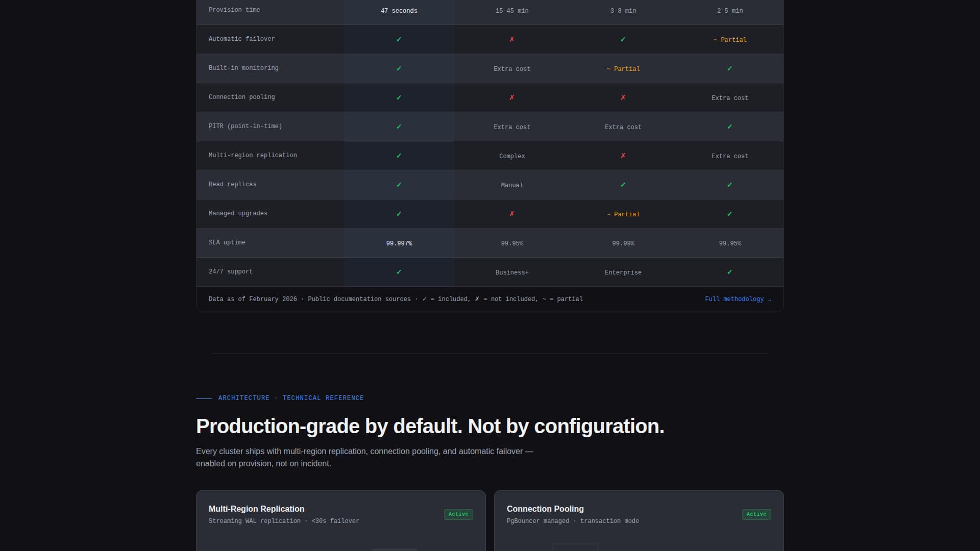Click highlighted-column check in PITR row
Screen dimensions: 980x551
coord(399,127)
